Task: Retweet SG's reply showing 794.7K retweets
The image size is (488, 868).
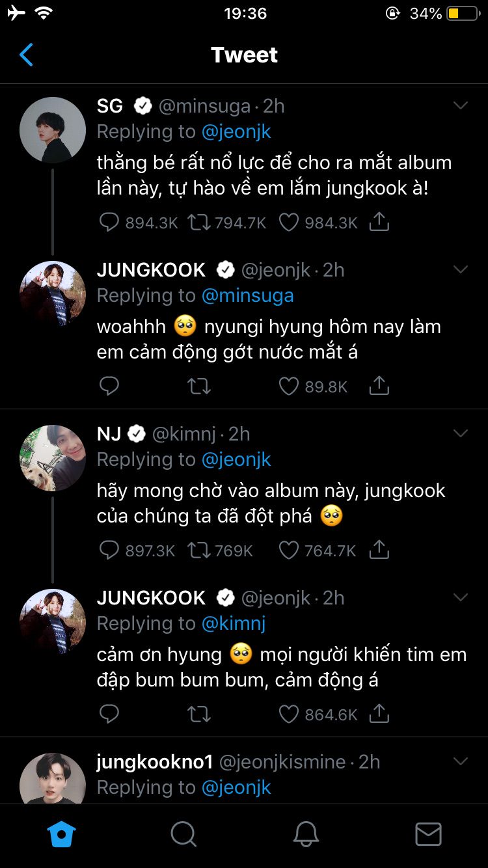Action: point(198,223)
